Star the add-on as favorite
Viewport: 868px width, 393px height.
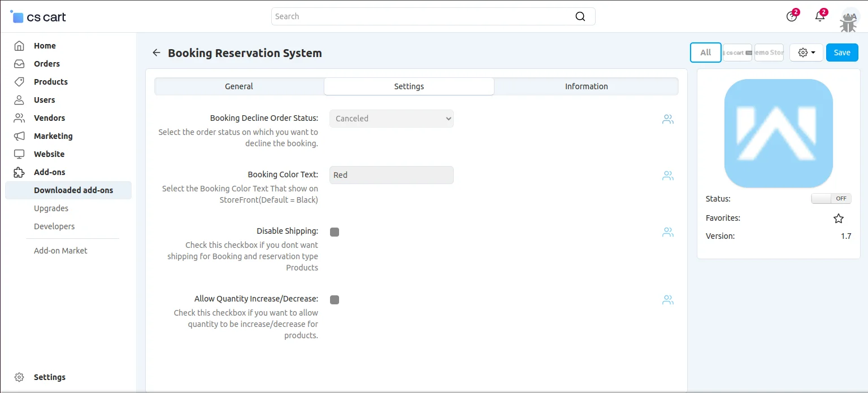[x=838, y=219]
